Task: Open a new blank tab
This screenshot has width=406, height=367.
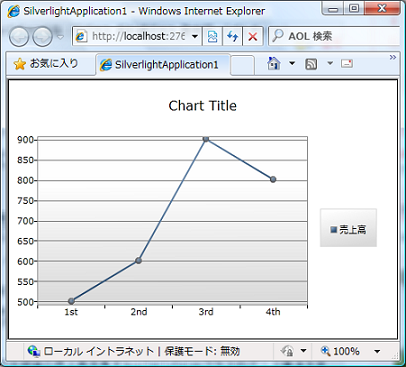Action: tap(242, 65)
